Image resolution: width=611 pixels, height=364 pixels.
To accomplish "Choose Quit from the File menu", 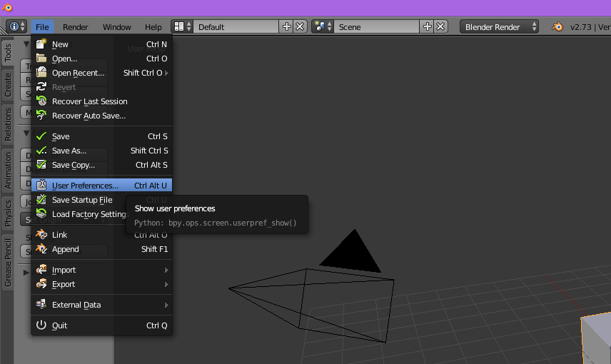I will [x=101, y=325].
